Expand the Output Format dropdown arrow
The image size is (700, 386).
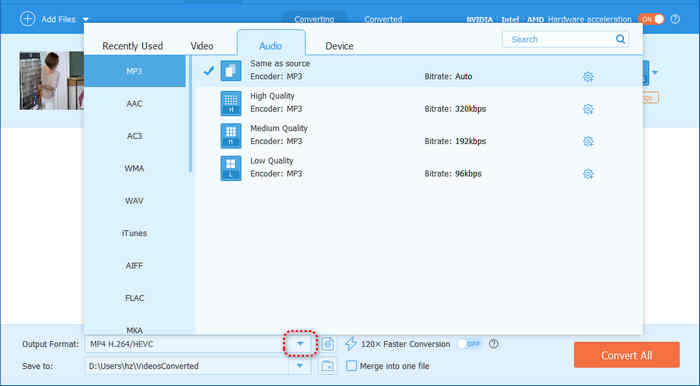tap(300, 344)
